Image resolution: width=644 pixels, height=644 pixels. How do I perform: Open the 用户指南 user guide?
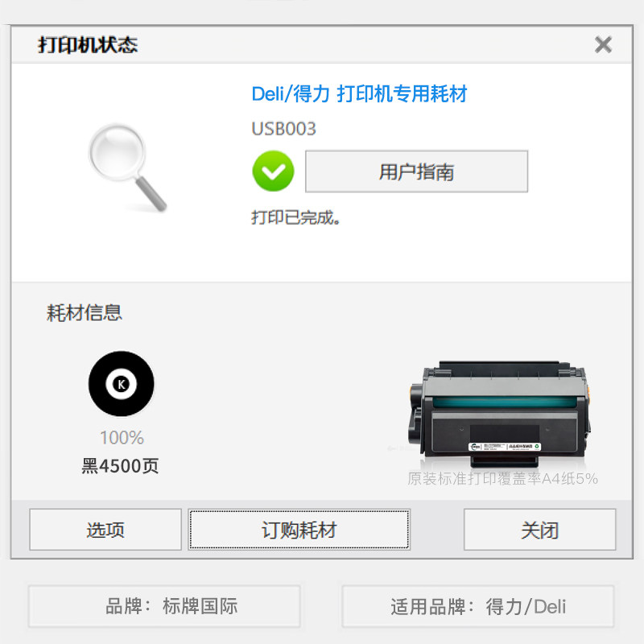tap(416, 171)
